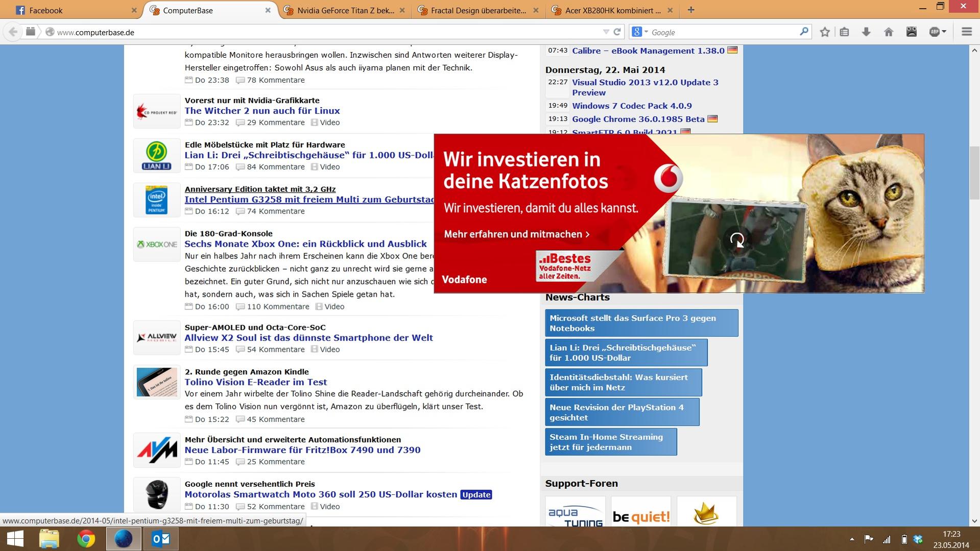Click the Vodafone logo in the ad
The image size is (980, 551).
click(668, 178)
